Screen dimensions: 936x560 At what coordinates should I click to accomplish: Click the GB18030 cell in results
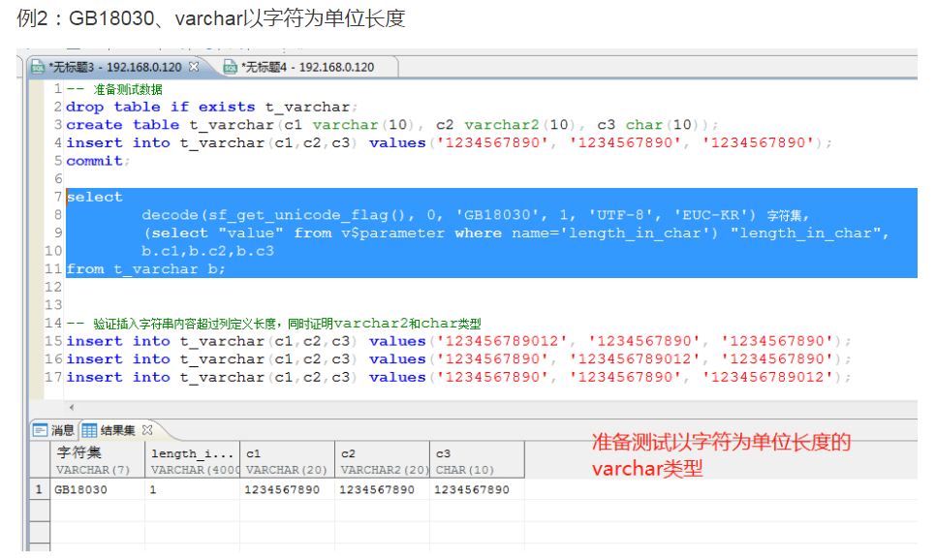(x=87, y=487)
